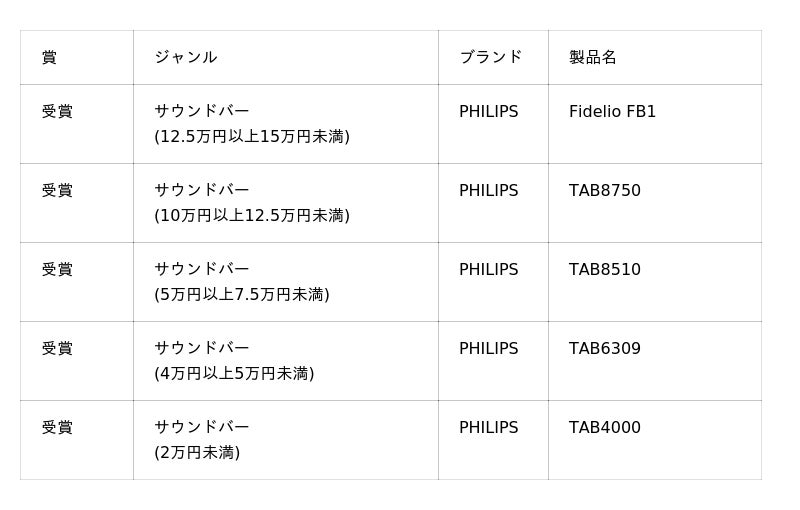The image size is (800, 510).
Task: Select PHILIPS in the TAB8510 row
Action: coord(488,270)
